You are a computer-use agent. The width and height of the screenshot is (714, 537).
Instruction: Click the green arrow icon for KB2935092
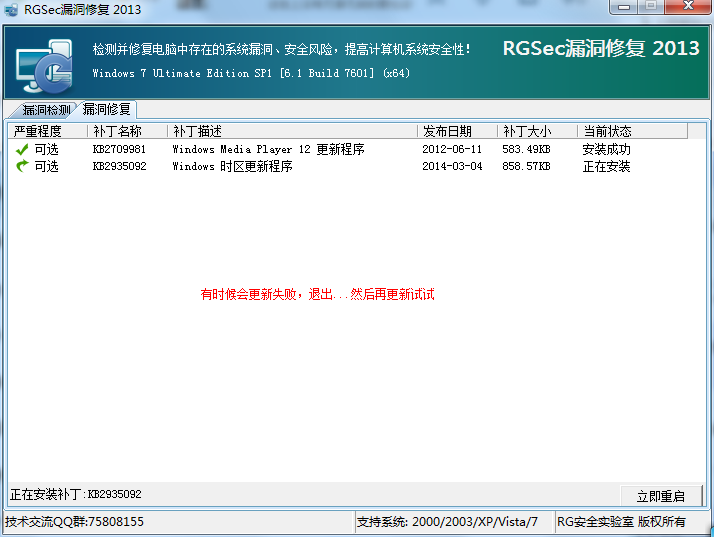pyautogui.click(x=21, y=166)
